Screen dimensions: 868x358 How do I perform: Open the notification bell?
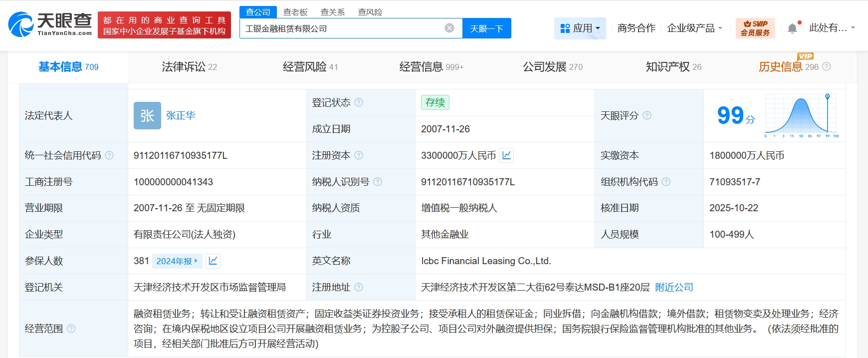click(x=792, y=28)
